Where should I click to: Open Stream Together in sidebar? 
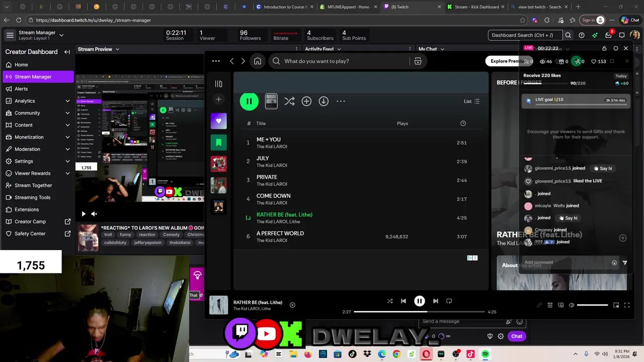pos(38,186)
